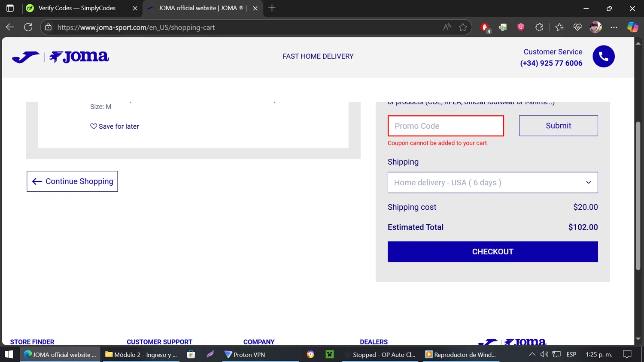Open JOMA official website taskbar item
Viewport: 644px width, 362px height.
tap(60, 355)
